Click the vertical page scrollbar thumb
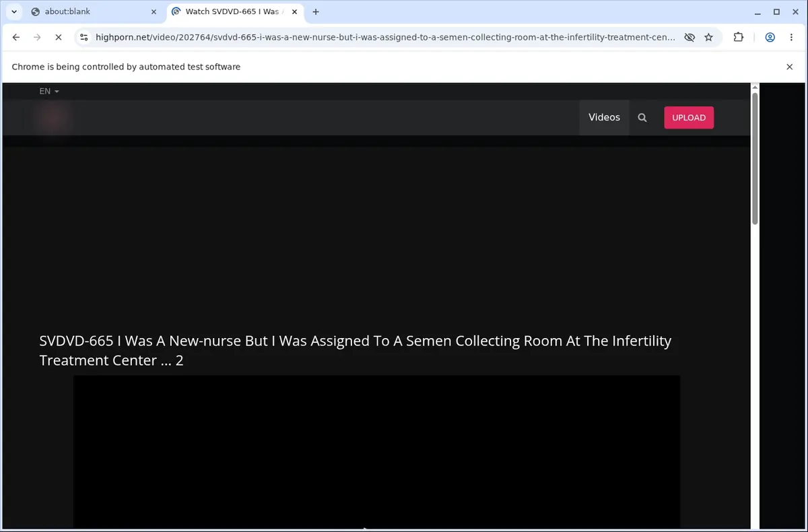 point(755,158)
